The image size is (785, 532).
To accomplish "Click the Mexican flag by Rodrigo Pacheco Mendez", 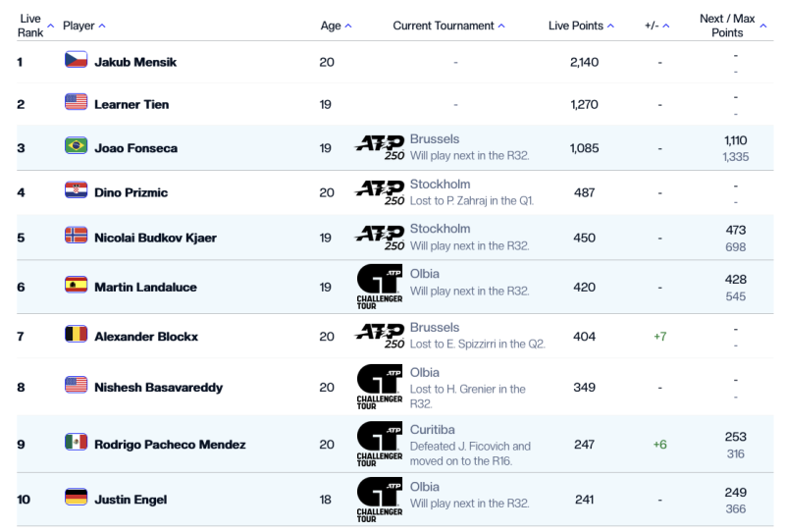I will click(76, 443).
